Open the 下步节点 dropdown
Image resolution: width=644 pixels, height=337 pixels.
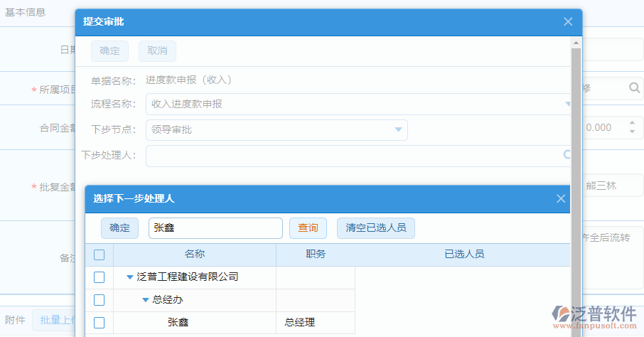click(398, 129)
